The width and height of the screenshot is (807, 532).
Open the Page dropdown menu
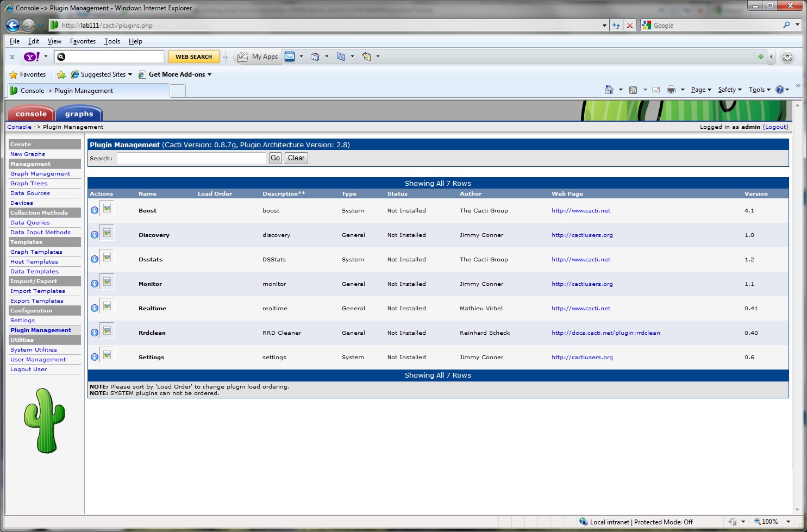[x=701, y=90]
